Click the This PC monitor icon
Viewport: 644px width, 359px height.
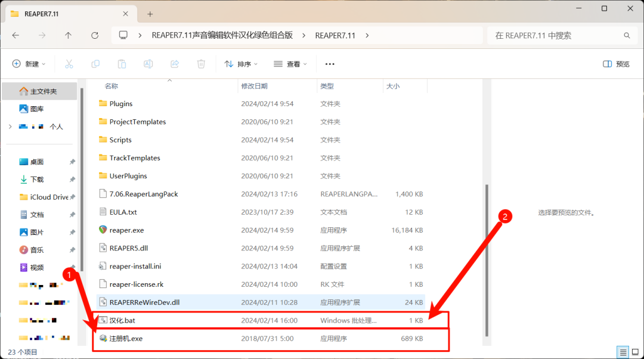(123, 35)
